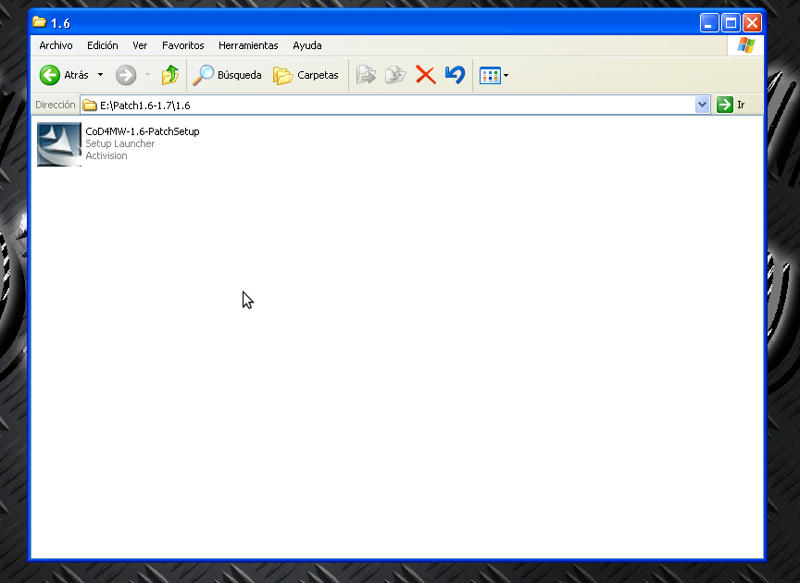Open the Favoritos menu
This screenshot has height=583, width=800.
tap(183, 45)
